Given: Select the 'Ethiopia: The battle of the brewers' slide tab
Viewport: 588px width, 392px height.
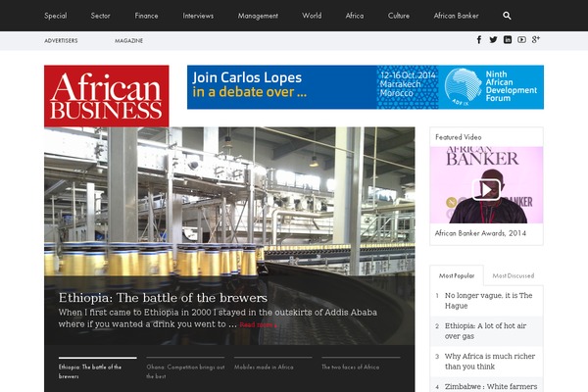Looking at the screenshot, I should tap(97, 368).
